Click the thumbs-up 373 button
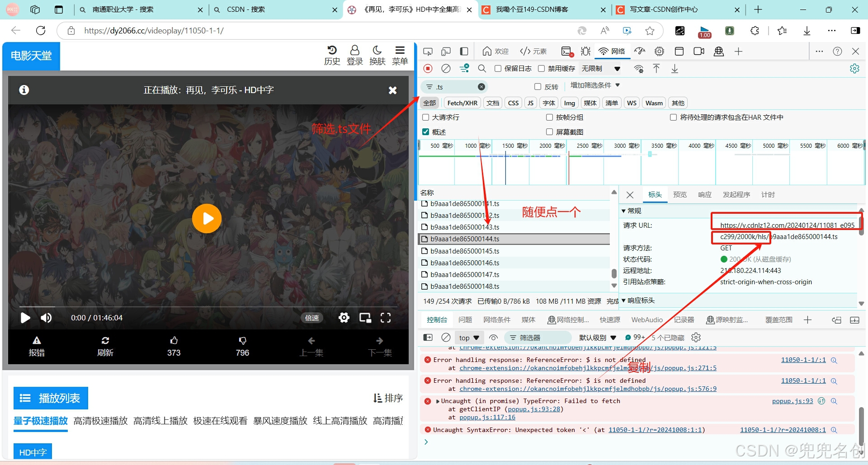 pos(174,347)
